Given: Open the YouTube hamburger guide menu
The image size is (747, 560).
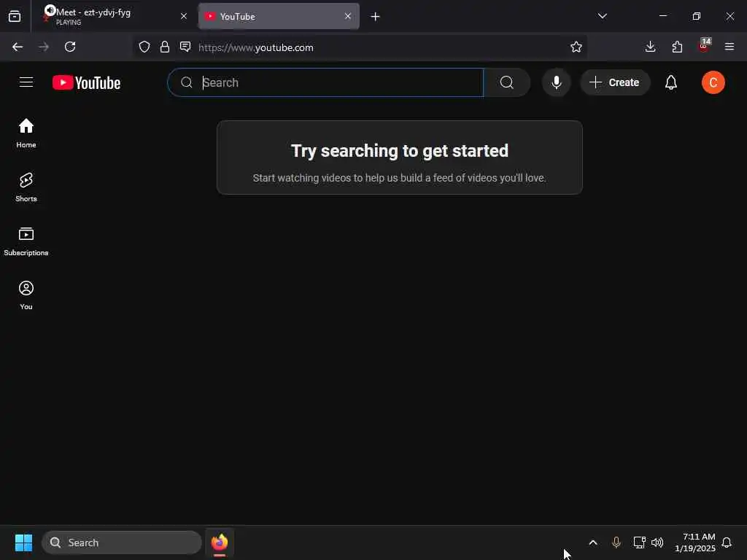Looking at the screenshot, I should [x=26, y=82].
